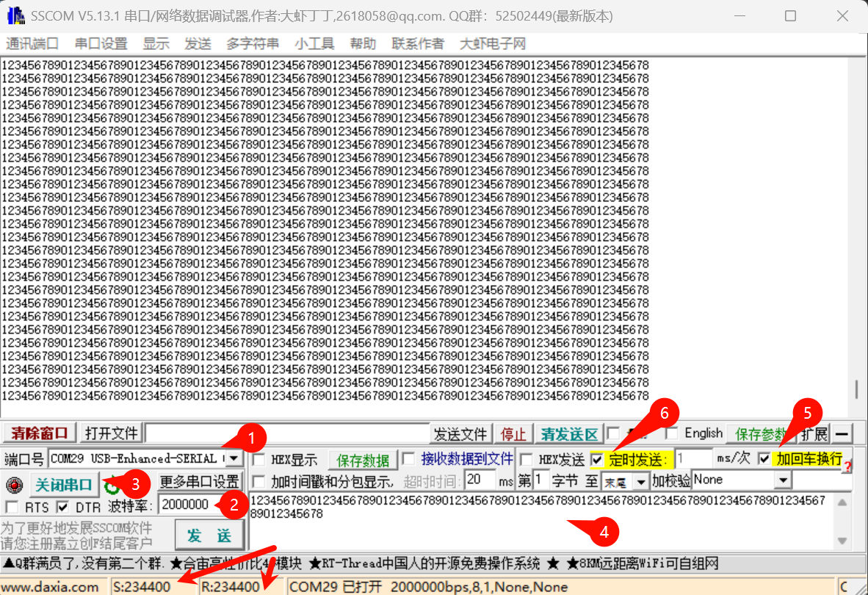
Task: Uncheck the DTR checkbox
Action: pos(62,507)
